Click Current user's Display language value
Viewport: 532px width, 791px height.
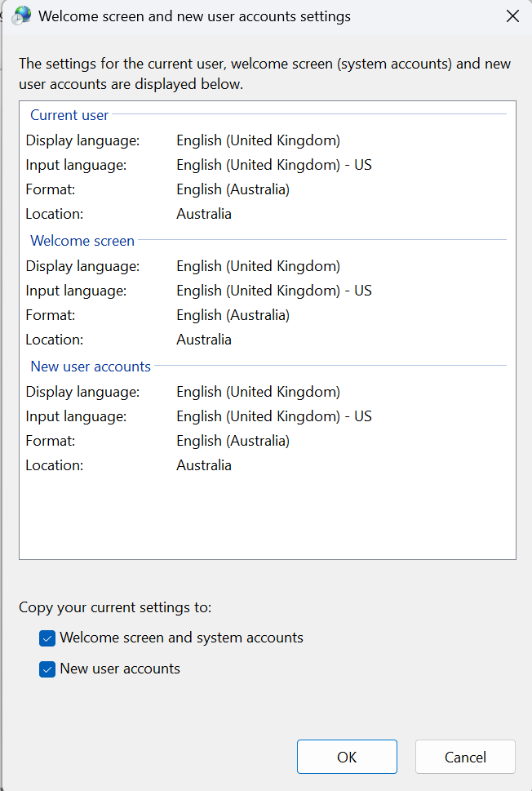[x=258, y=140]
